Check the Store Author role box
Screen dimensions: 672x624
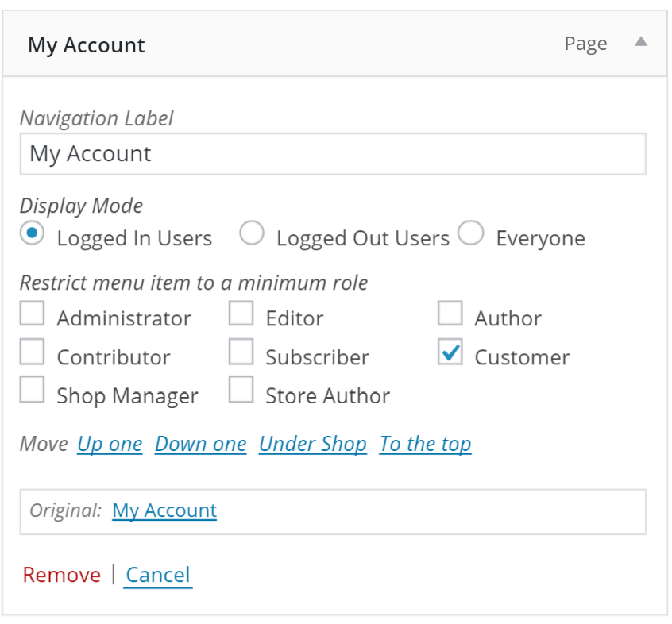241,391
